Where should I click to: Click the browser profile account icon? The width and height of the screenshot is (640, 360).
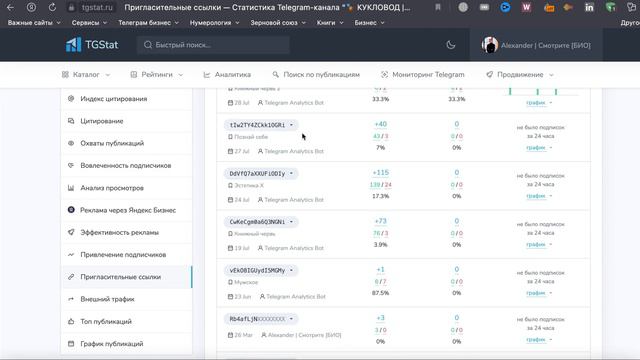coord(31,7)
